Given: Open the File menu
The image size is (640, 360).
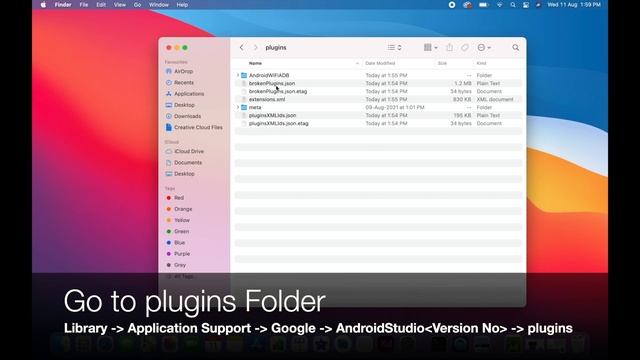Looking at the screenshot, I should (x=84, y=5).
